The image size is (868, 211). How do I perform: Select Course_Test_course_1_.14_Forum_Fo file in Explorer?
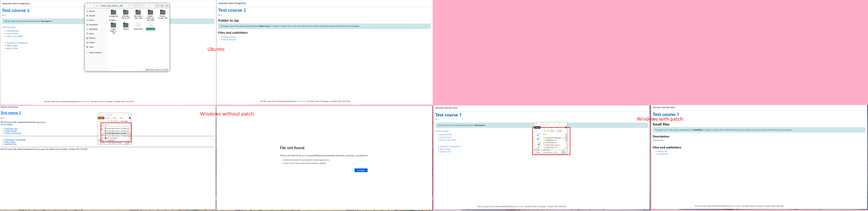(x=117, y=131)
